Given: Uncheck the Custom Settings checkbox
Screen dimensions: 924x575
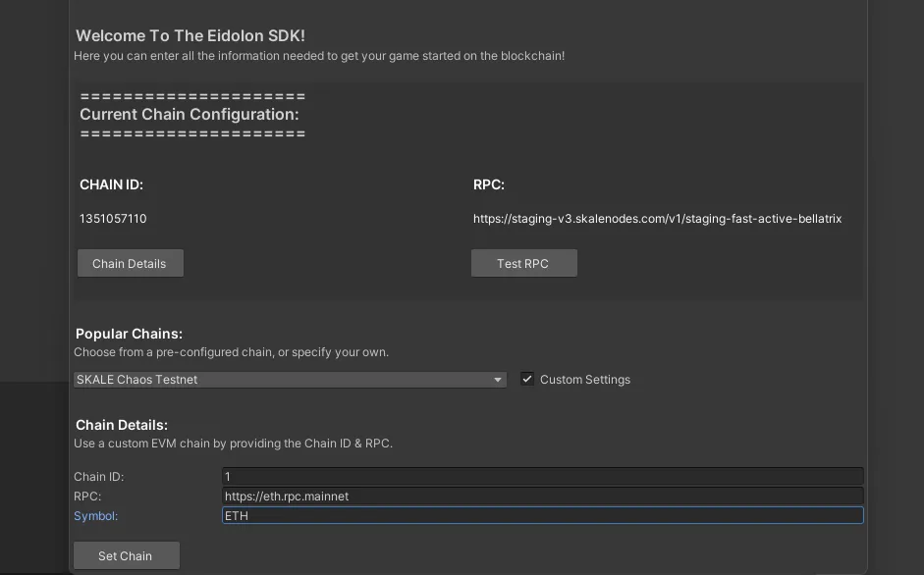Looking at the screenshot, I should 527,379.
